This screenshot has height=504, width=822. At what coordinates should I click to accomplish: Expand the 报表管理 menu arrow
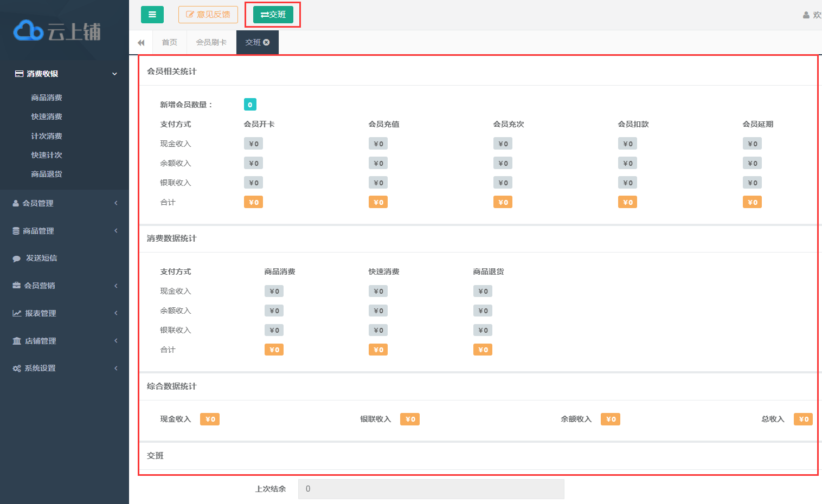coord(115,313)
